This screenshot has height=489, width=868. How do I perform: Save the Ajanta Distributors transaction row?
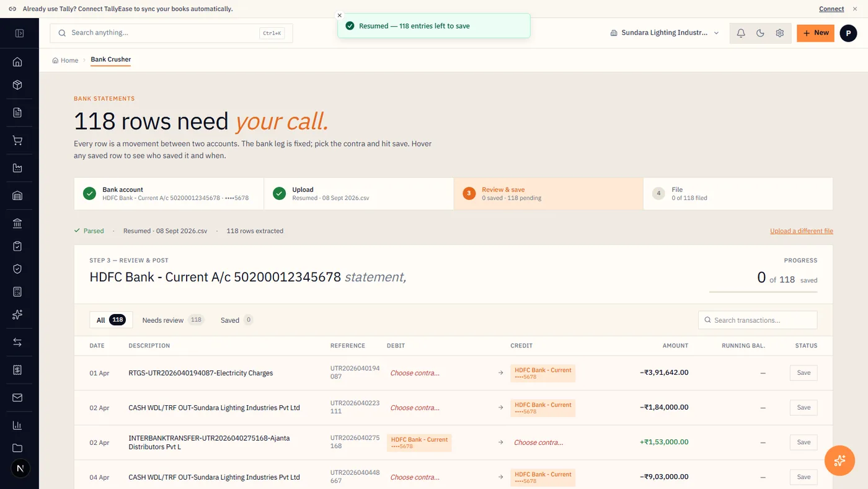pyautogui.click(x=804, y=442)
